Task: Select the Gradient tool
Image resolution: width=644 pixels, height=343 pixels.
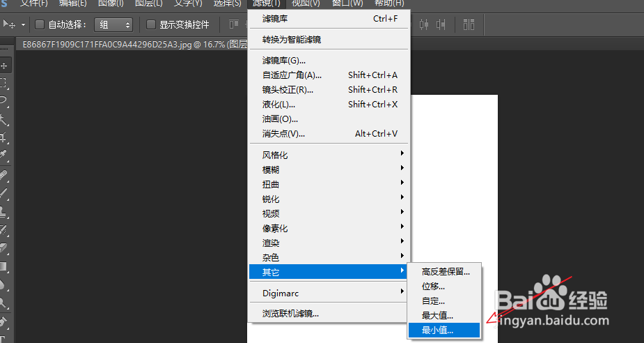Action: click(x=3, y=266)
